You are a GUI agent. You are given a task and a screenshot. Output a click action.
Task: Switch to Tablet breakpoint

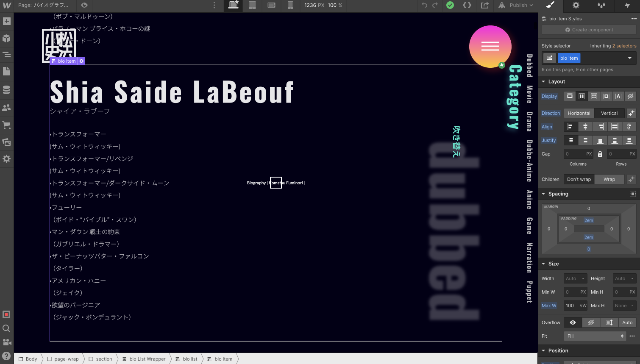252,5
